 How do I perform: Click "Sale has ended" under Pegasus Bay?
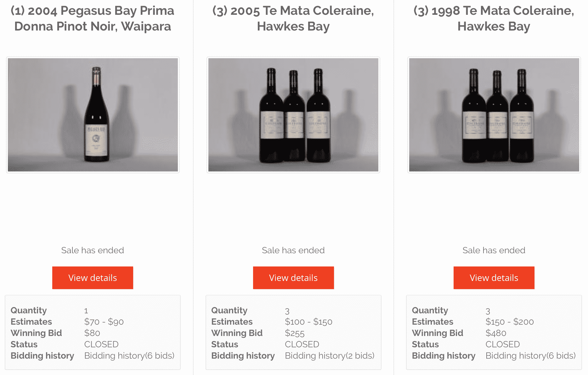click(x=93, y=250)
